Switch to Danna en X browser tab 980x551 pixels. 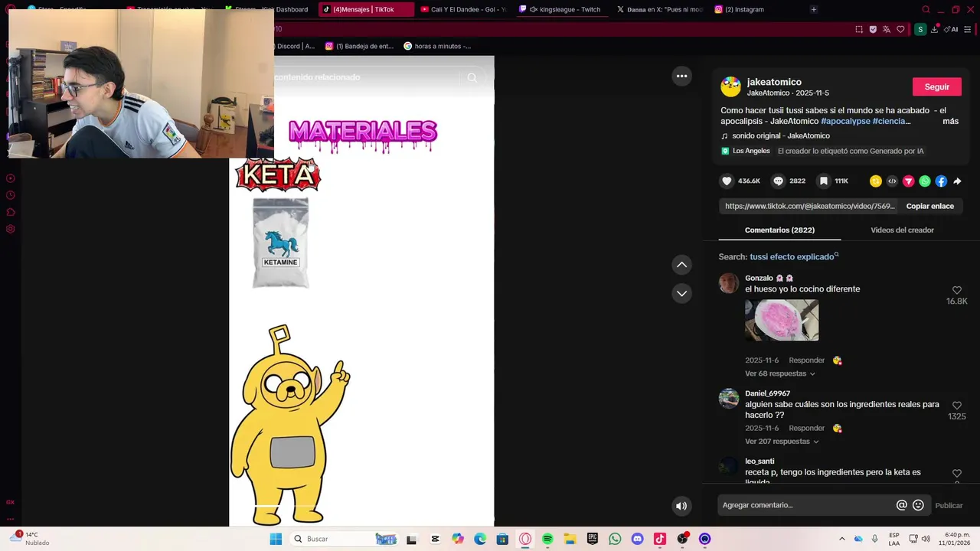click(660, 9)
